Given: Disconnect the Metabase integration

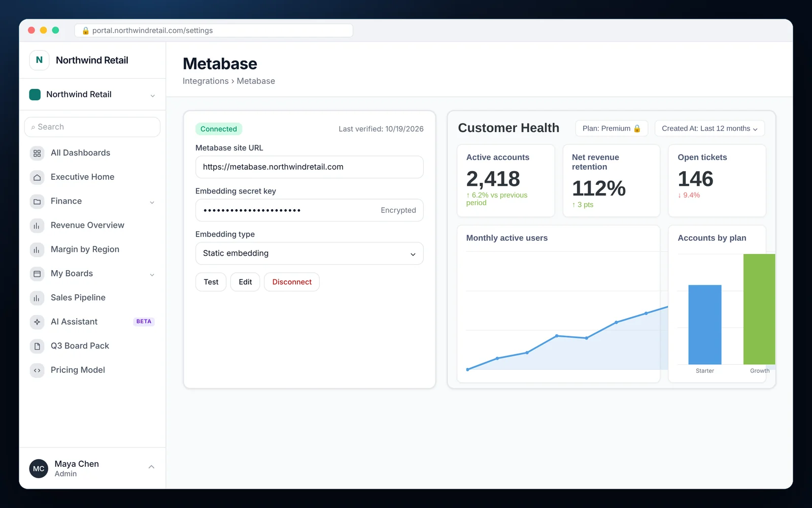Looking at the screenshot, I should tap(292, 282).
